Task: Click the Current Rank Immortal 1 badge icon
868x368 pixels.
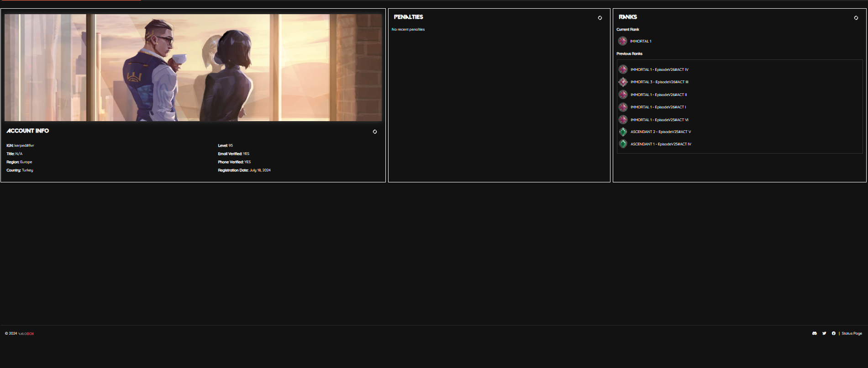Action: point(622,41)
